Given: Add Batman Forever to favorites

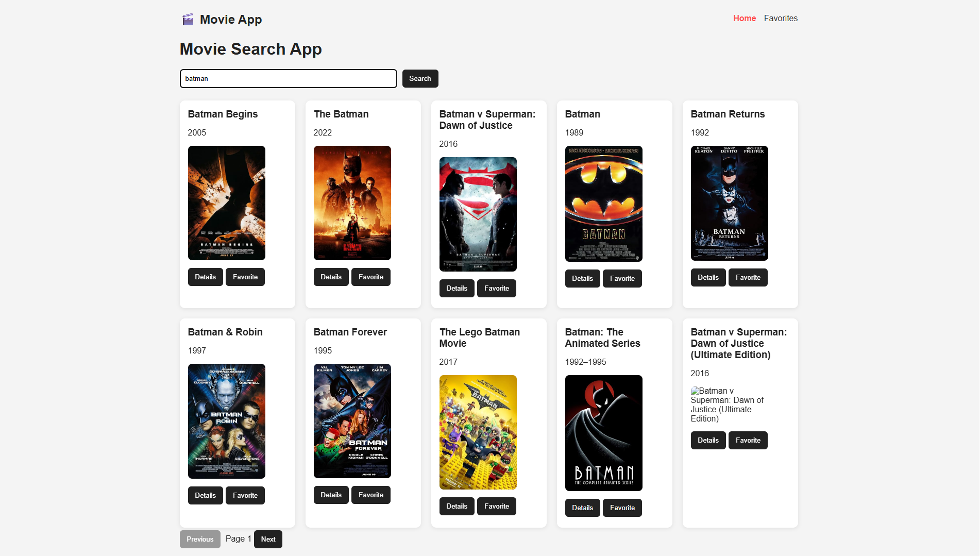Looking at the screenshot, I should (371, 495).
